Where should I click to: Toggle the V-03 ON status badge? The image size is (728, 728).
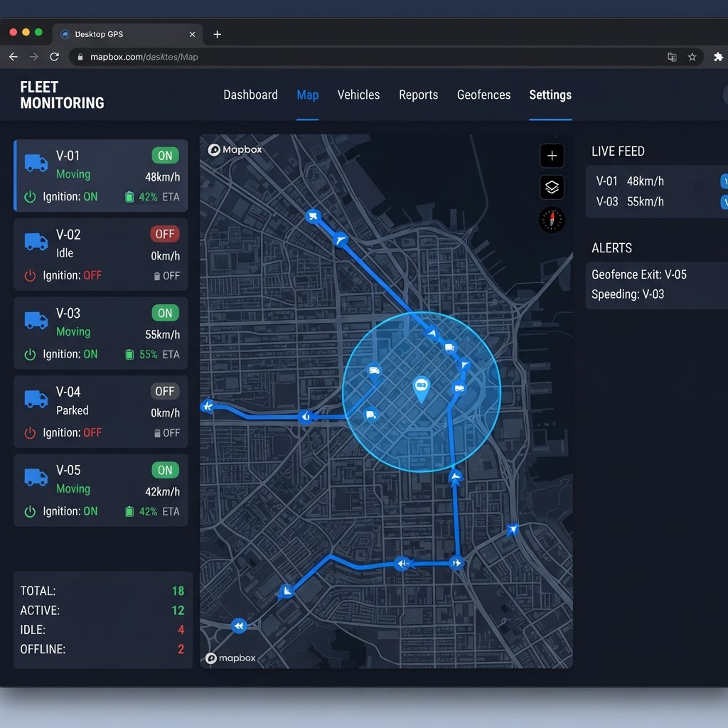pyautogui.click(x=165, y=313)
